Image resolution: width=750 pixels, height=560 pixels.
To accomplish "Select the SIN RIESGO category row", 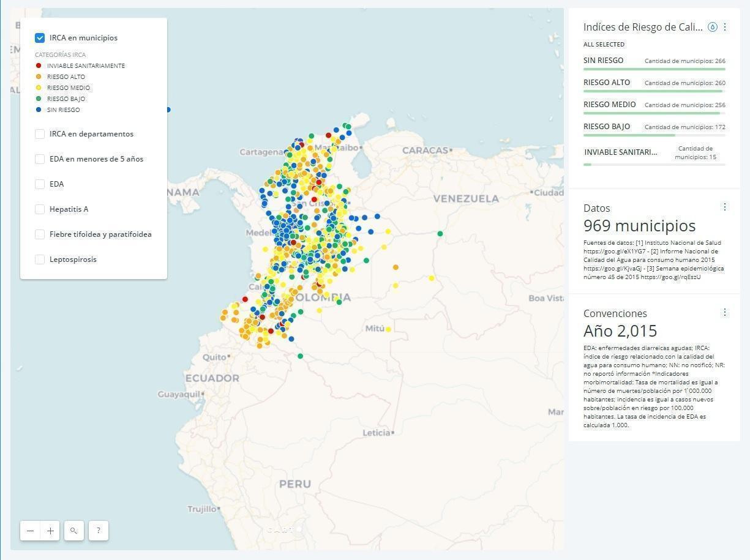I will [x=604, y=60].
